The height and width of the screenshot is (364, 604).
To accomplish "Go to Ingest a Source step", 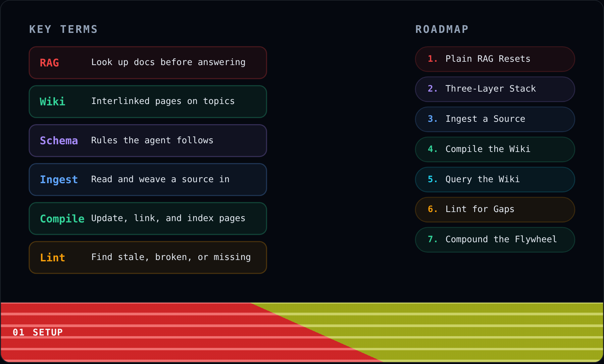I will pyautogui.click(x=495, y=119).
